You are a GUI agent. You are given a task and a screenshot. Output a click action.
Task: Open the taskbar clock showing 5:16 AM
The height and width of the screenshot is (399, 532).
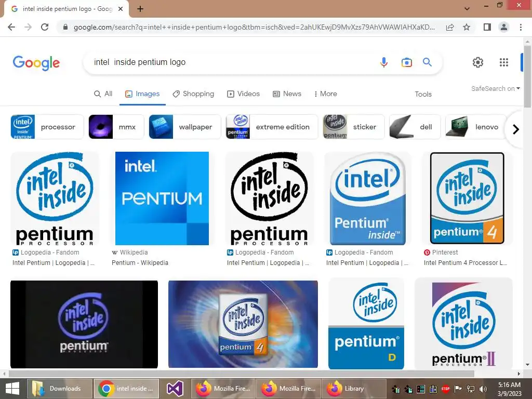(x=509, y=389)
